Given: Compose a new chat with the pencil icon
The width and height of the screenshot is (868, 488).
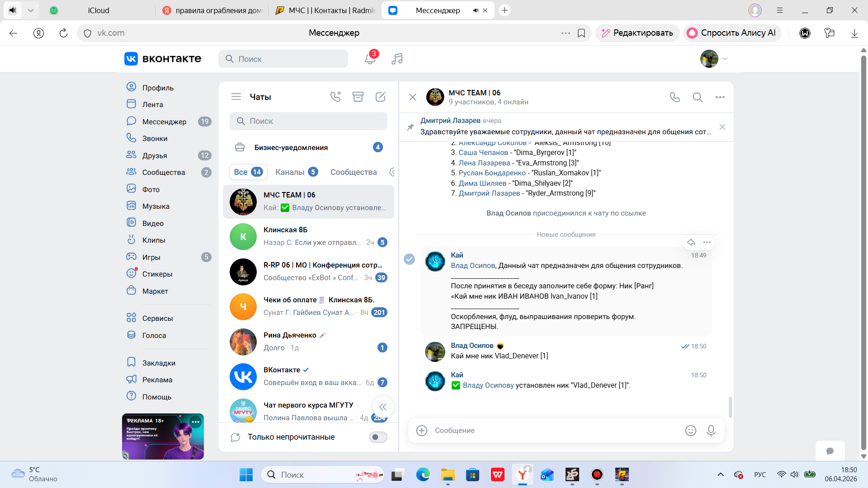Looking at the screenshot, I should pyautogui.click(x=381, y=97).
